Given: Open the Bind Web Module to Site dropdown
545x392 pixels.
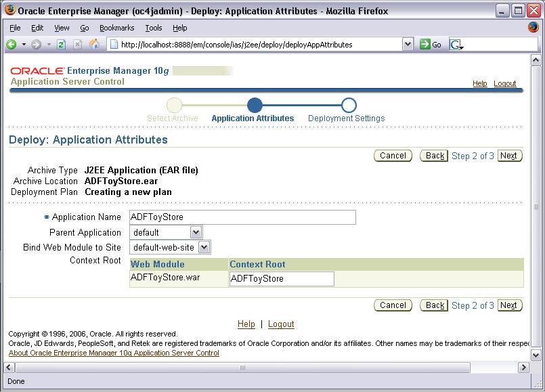Looking at the screenshot, I should [204, 247].
